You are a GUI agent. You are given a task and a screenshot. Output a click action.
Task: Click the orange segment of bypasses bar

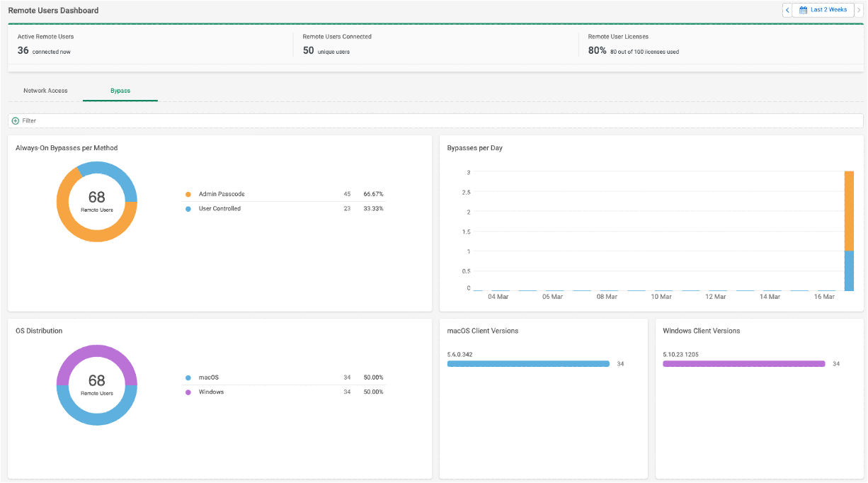tap(849, 211)
